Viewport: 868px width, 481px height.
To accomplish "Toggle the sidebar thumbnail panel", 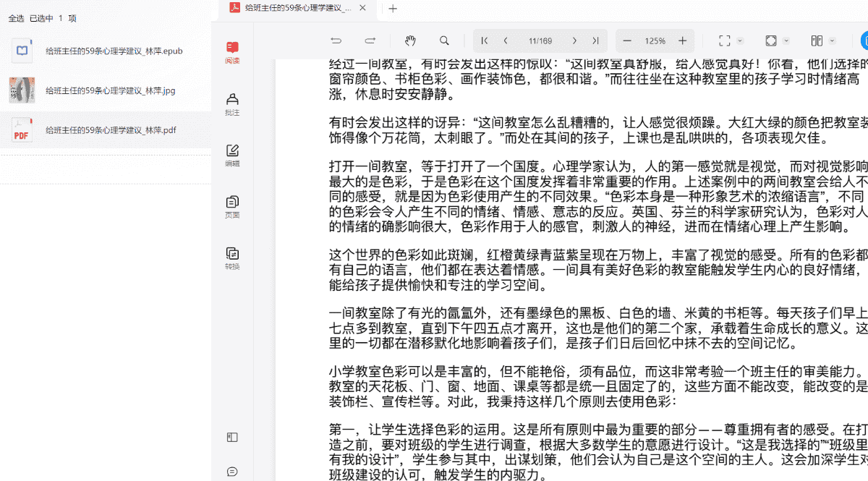I will [x=232, y=438].
